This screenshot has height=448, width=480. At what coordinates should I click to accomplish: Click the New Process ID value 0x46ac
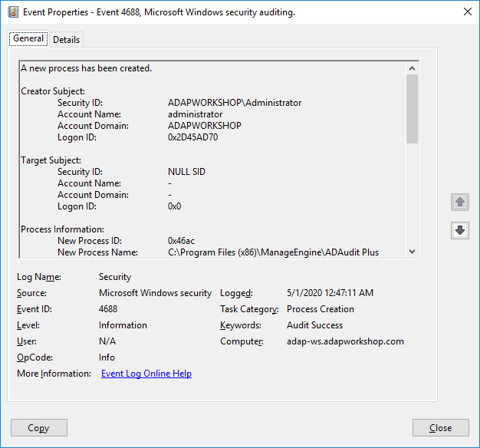(x=181, y=241)
